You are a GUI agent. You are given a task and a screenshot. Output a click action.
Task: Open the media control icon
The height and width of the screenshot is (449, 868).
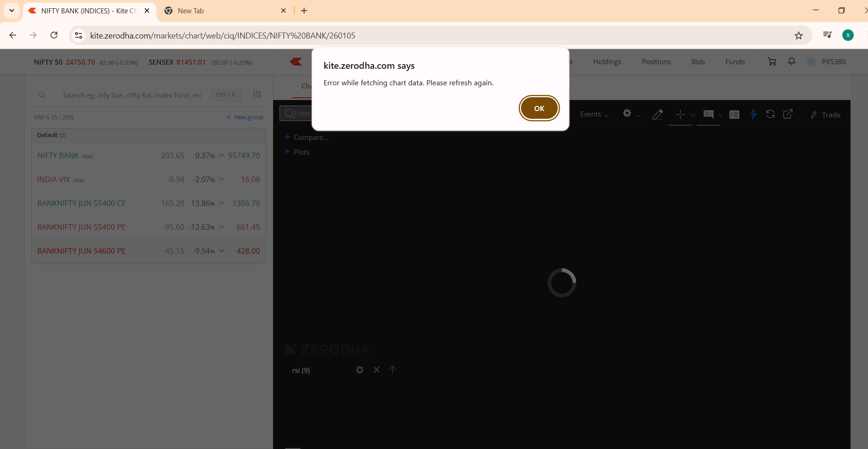827,35
